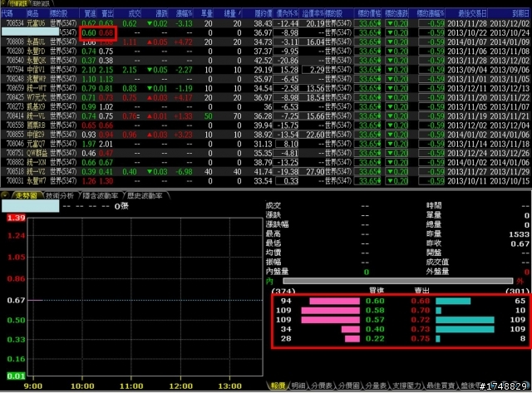This screenshot has width=532, height=393.
Task: Open the round dropdown beside 行情資訊 tab
Action: click(x=2, y=3)
